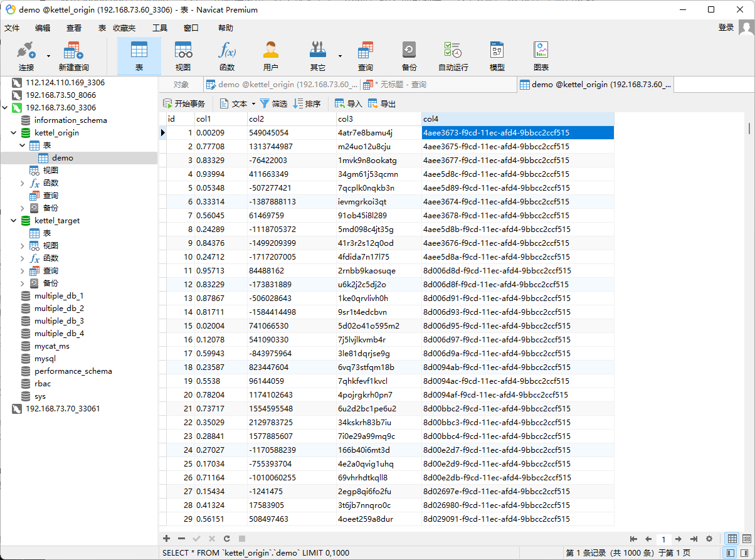This screenshot has width=755, height=560.
Task: Select the 视图 (View) toolbar icon
Action: pos(183,55)
